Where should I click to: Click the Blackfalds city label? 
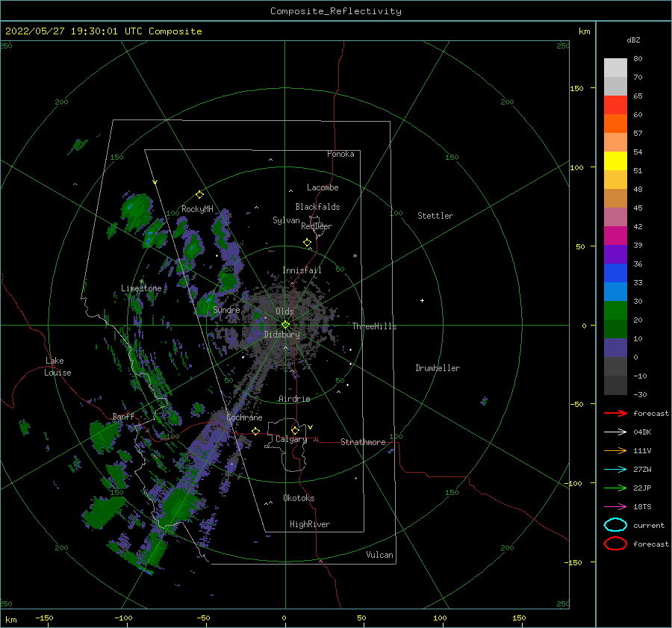coord(317,207)
